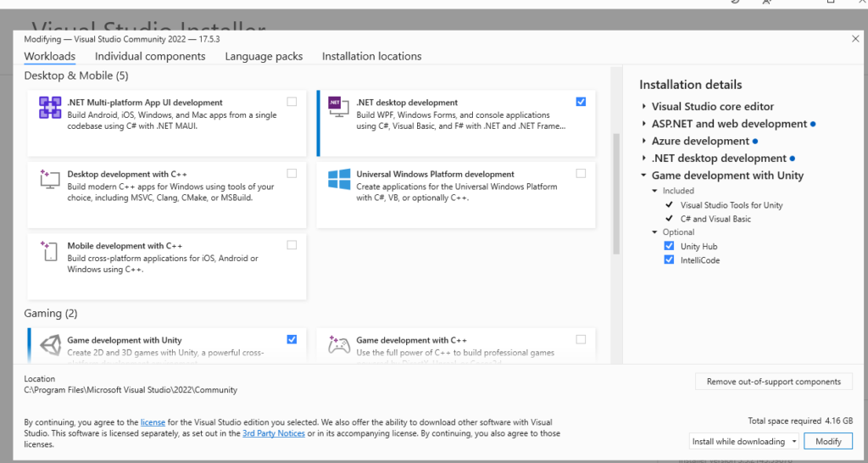Click the Universal Windows Platform Windows logo icon
The width and height of the screenshot is (868, 463).
(339, 180)
